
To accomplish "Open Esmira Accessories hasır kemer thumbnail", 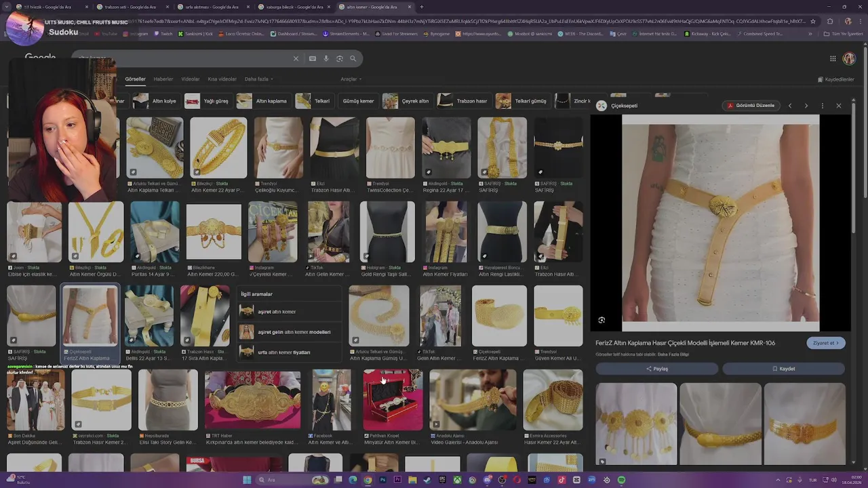I will pyautogui.click(x=553, y=400).
